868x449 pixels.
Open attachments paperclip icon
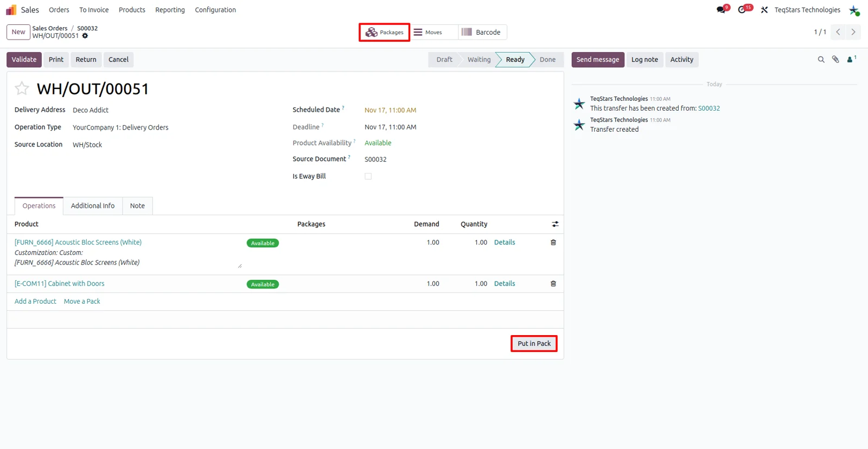tap(835, 60)
